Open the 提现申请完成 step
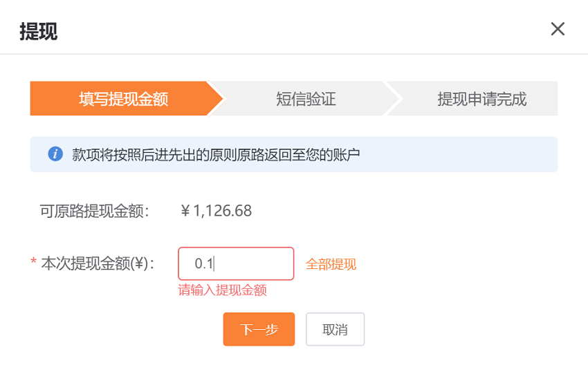The image size is (588, 390). click(481, 99)
